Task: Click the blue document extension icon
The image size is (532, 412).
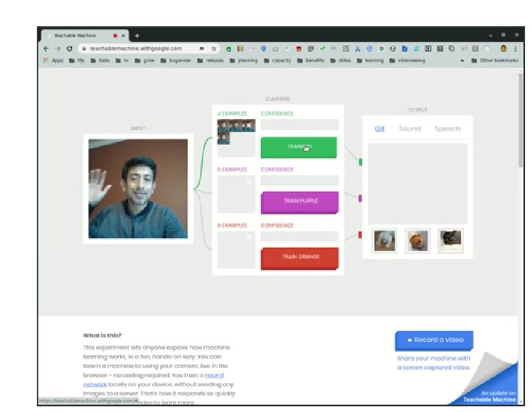Action: tap(405, 48)
